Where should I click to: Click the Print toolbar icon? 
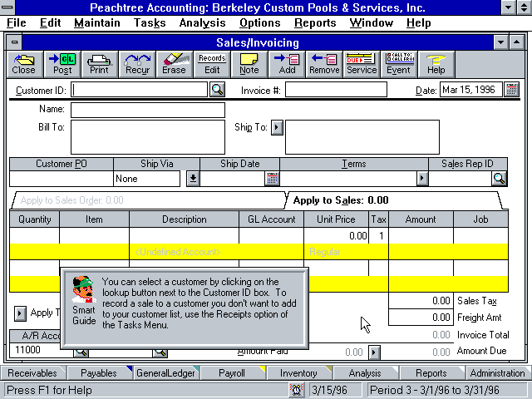click(x=100, y=64)
